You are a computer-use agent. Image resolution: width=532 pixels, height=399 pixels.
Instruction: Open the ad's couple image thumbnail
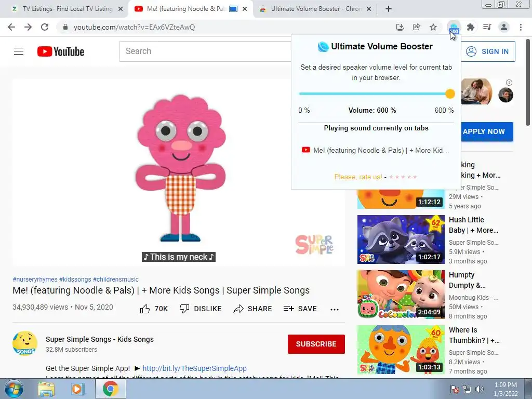click(x=477, y=91)
